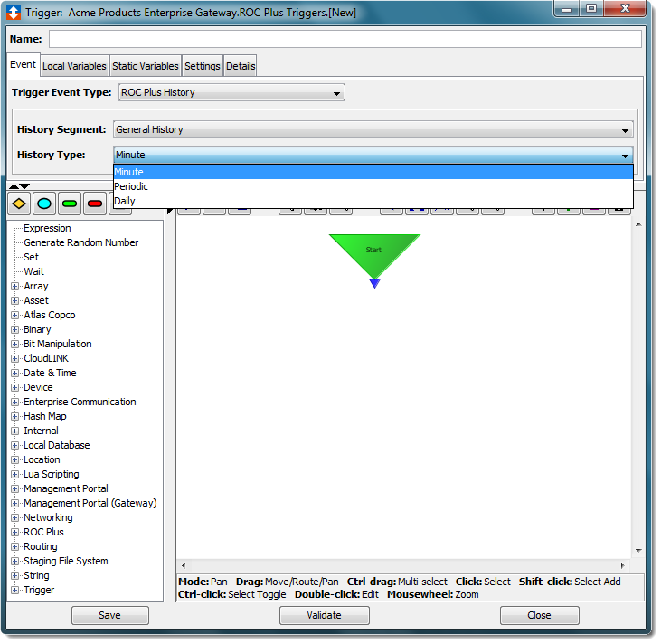The image size is (661, 644).
Task: Click into the Name input field
Action: click(x=345, y=40)
